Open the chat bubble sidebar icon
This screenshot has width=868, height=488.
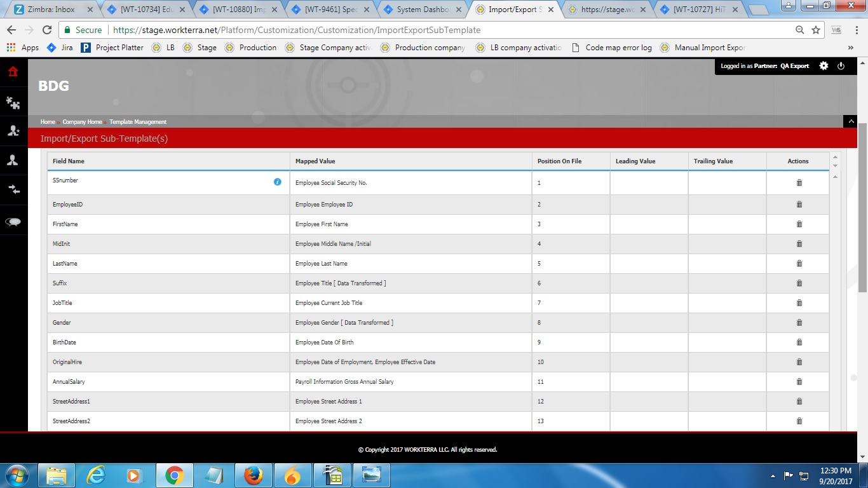pos(13,222)
